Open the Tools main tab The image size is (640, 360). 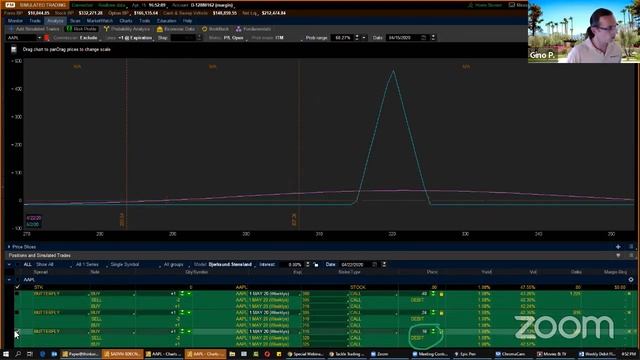point(144,21)
